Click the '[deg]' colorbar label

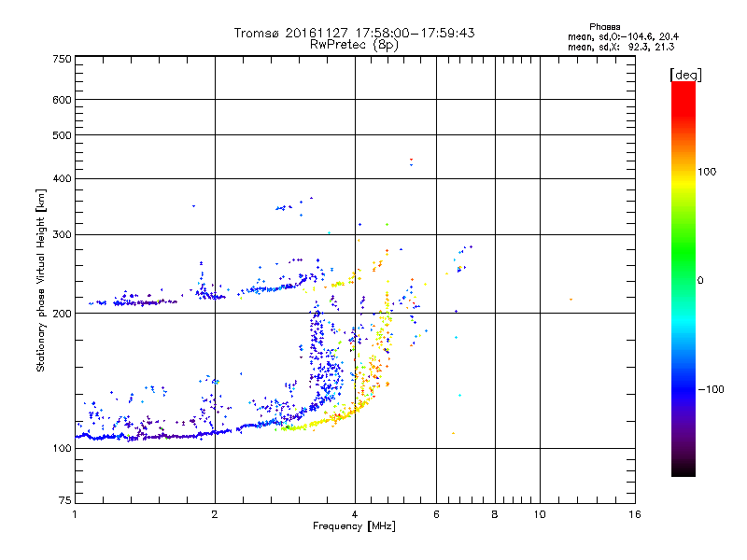pos(685,75)
